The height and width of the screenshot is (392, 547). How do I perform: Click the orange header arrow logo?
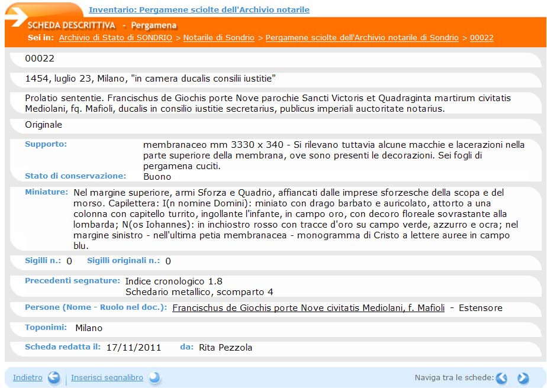pyautogui.click(x=17, y=16)
